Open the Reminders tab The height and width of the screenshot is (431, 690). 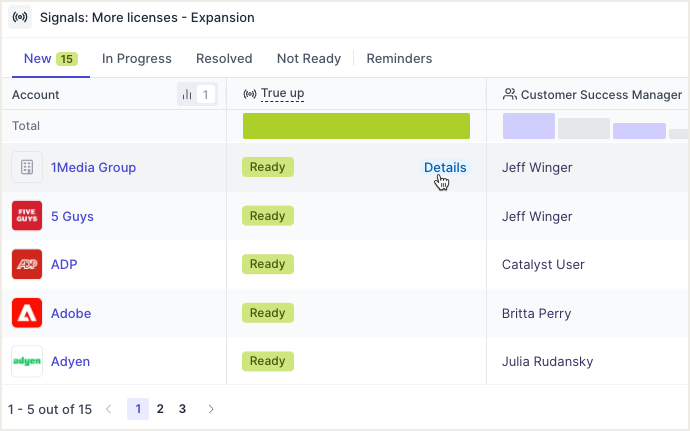[399, 59]
